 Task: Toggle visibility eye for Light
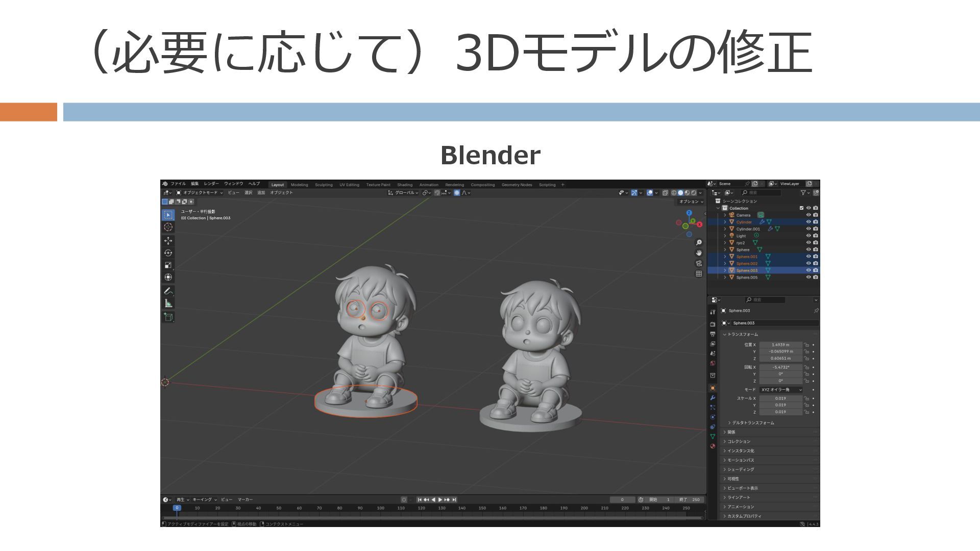click(x=808, y=236)
